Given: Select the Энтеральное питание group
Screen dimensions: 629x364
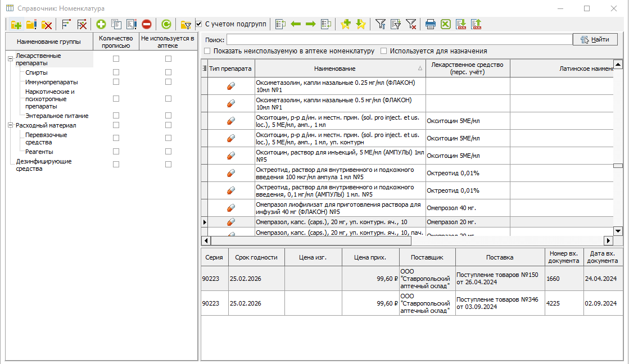Looking at the screenshot, I should point(57,116).
